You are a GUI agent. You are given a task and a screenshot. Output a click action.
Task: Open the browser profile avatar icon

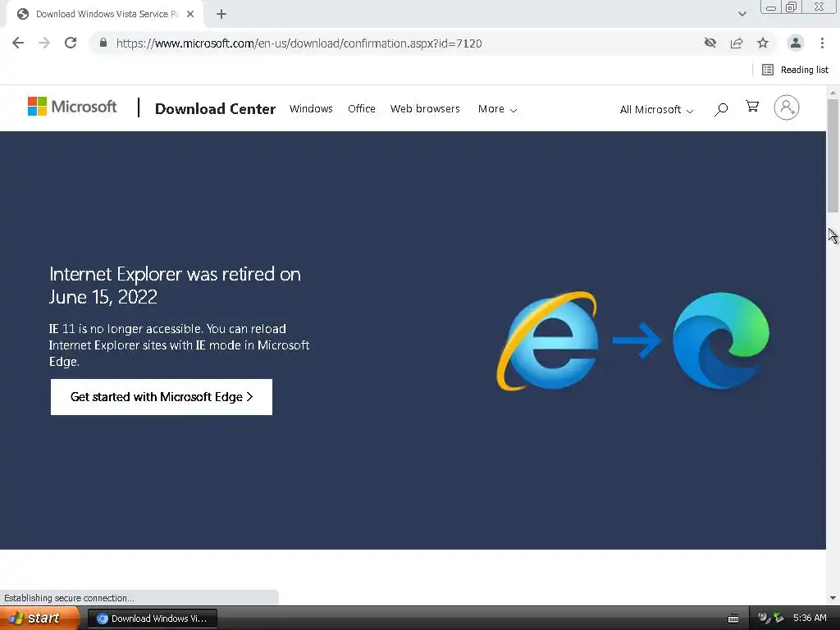[796, 43]
